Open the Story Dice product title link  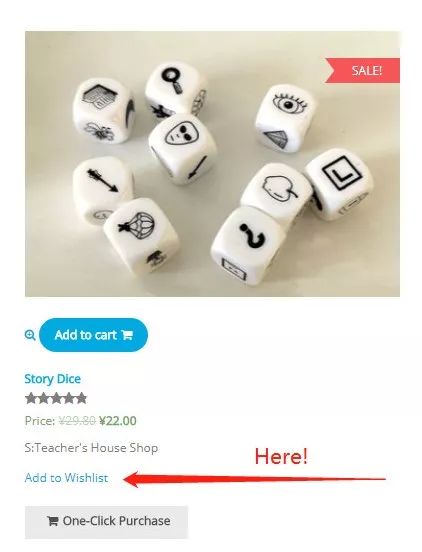point(52,379)
